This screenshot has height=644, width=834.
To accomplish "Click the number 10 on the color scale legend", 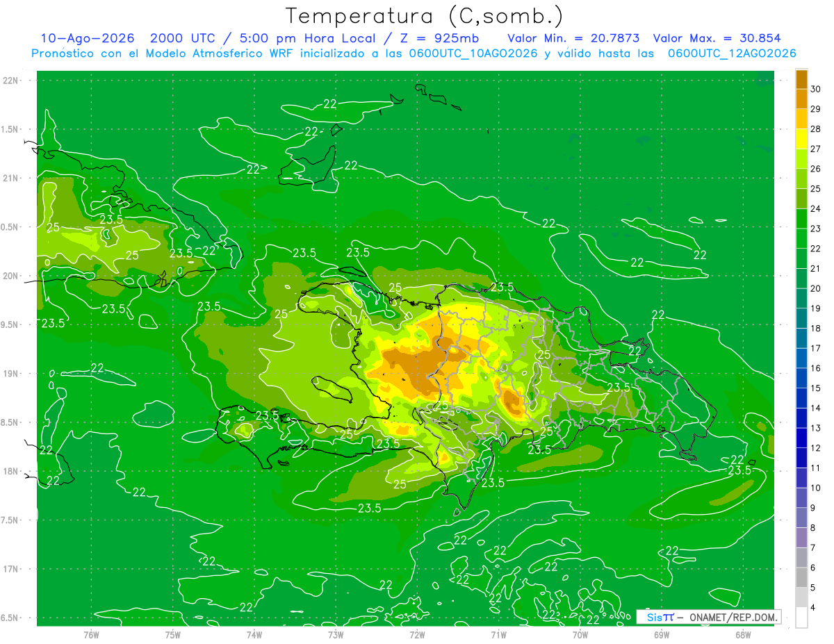I will click(x=816, y=488).
